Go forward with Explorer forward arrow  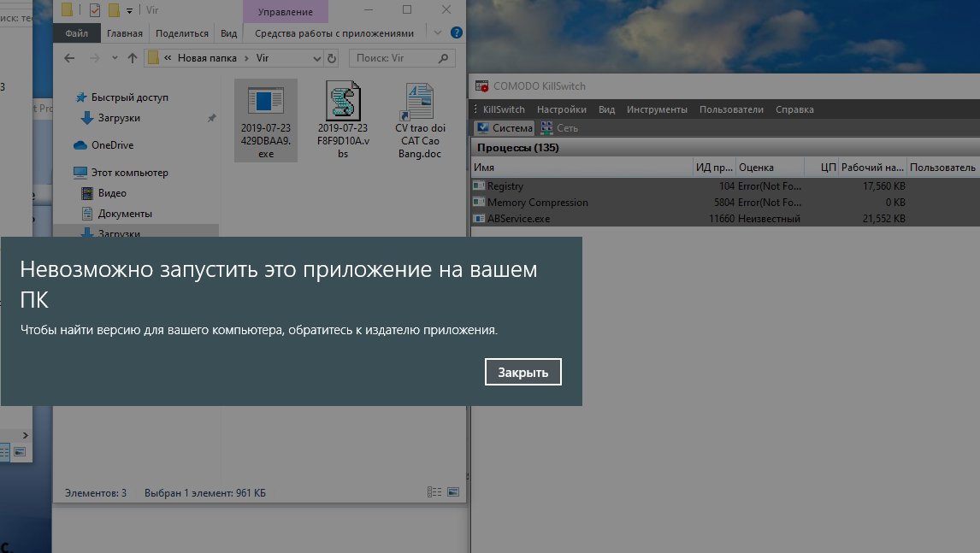94,58
